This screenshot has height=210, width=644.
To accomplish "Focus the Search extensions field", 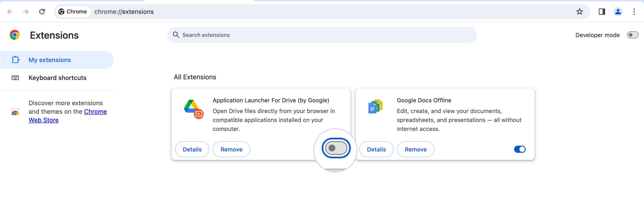I will pyautogui.click(x=322, y=35).
